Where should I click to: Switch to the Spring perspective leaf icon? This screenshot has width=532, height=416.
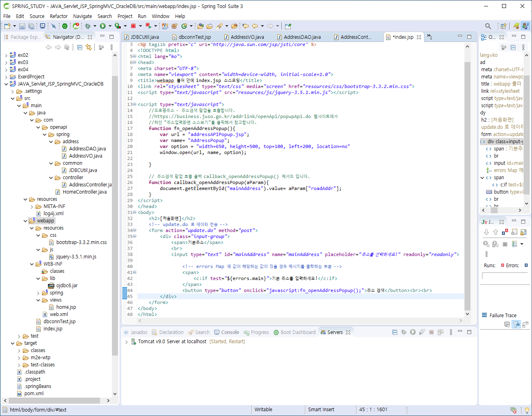(516, 26)
